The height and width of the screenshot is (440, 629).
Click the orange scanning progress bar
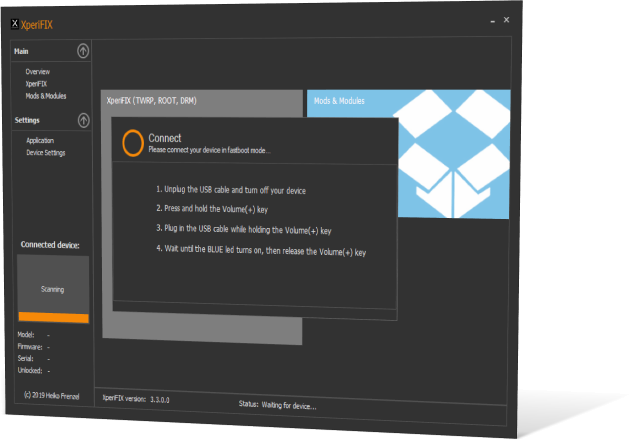[53, 317]
